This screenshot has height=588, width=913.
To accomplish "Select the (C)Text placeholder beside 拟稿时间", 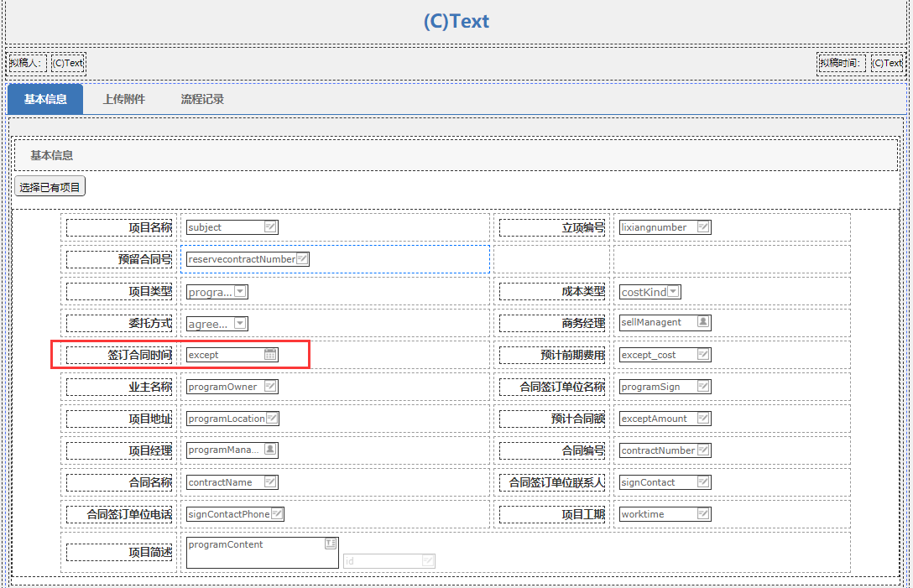I will tap(887, 63).
